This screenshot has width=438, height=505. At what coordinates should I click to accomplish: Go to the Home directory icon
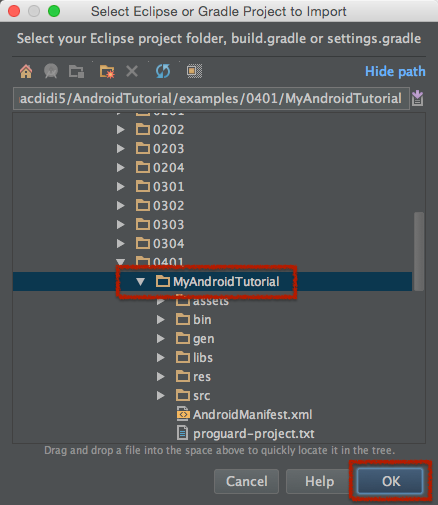(26, 71)
